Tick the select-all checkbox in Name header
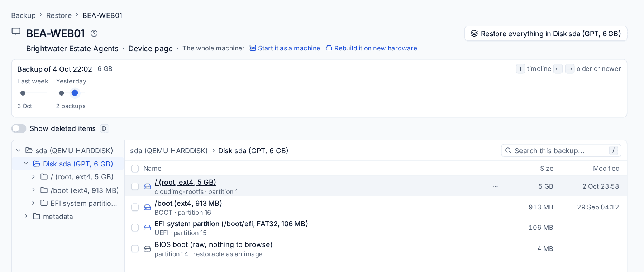 (x=135, y=169)
